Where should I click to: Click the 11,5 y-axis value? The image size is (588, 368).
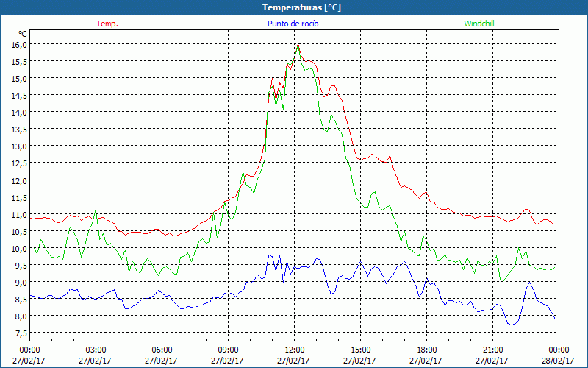tap(20, 197)
